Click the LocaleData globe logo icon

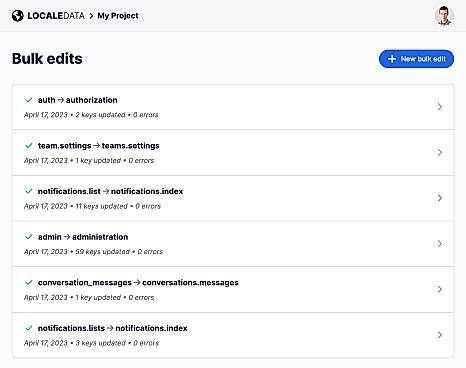[x=18, y=16]
